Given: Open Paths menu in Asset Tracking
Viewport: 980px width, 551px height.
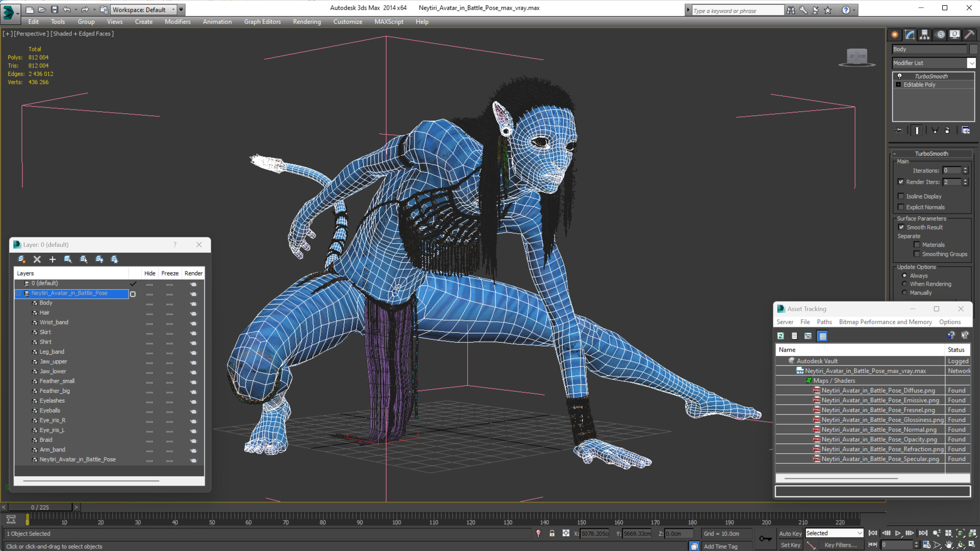Looking at the screenshot, I should [824, 322].
